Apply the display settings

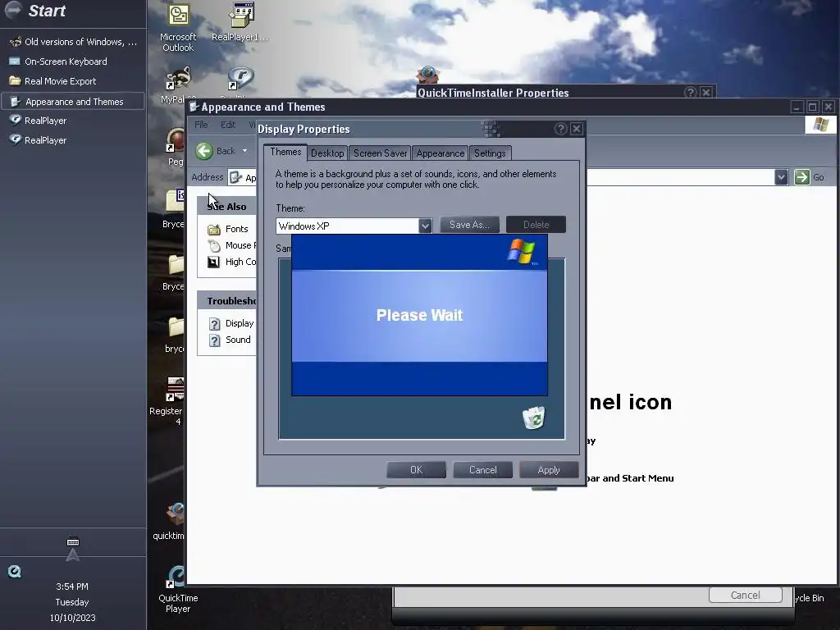[x=549, y=470]
